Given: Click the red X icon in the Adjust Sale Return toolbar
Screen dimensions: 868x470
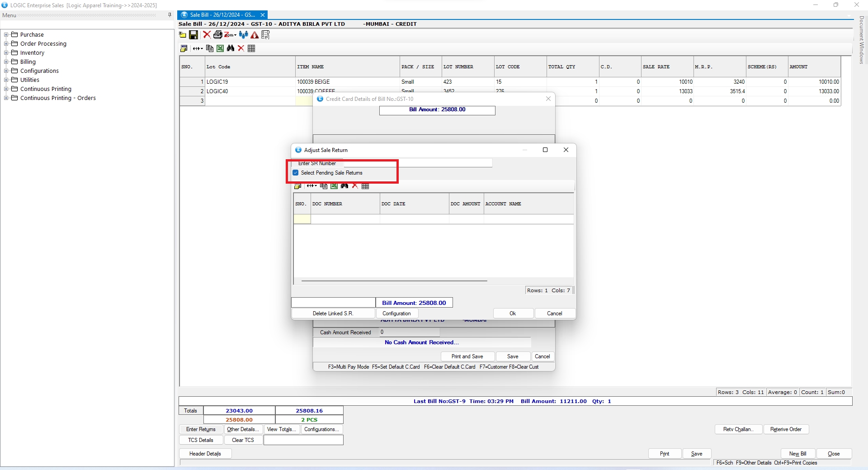Looking at the screenshot, I should point(355,186).
